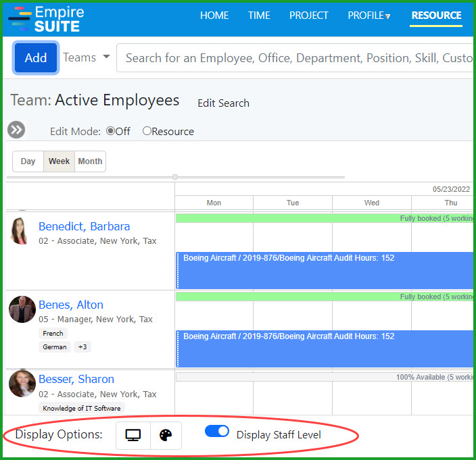Switch to Week view

(59, 161)
